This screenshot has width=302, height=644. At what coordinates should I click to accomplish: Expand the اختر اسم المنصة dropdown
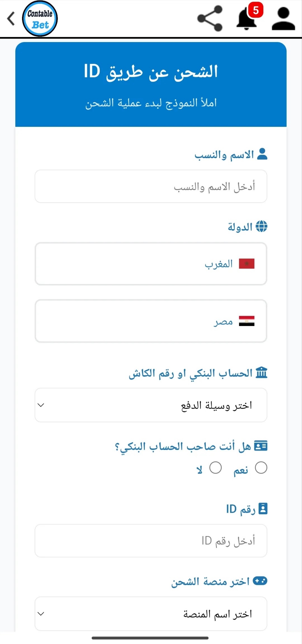[x=151, y=614]
